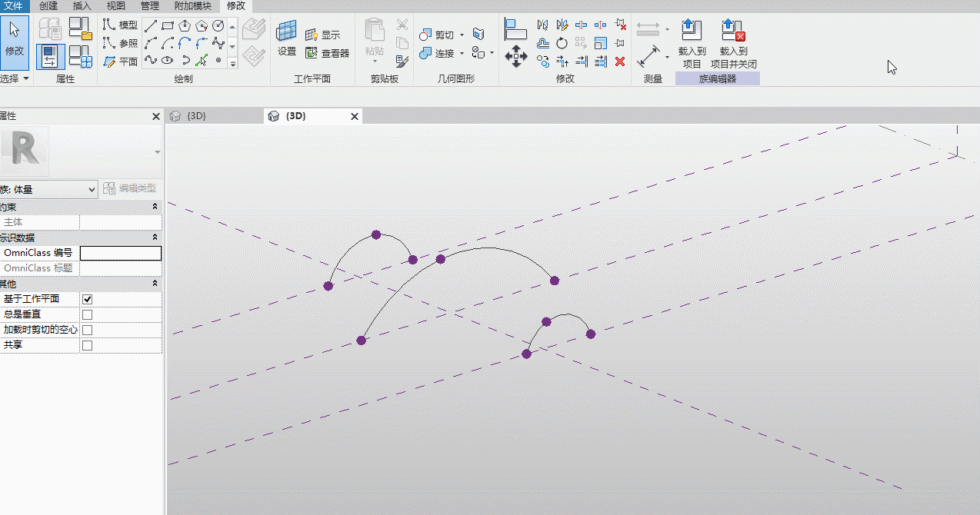
Task: Open the work plane 查看器 viewer
Action: coord(327,53)
